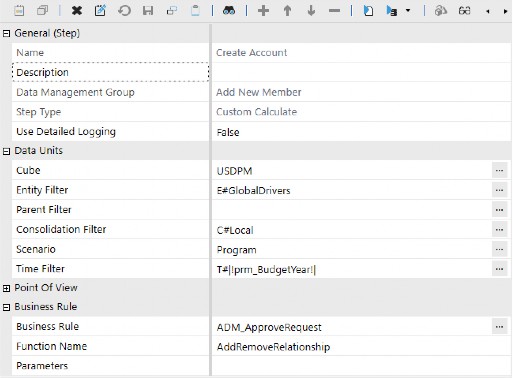Click the Function Name value AddRemoveRelationship
The image size is (513, 378).
[x=273, y=347]
